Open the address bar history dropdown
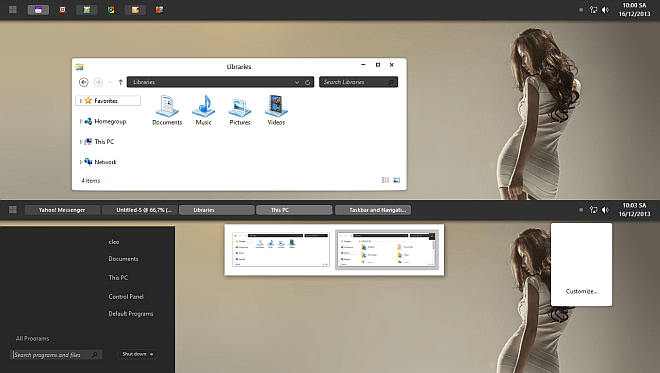 [x=297, y=82]
